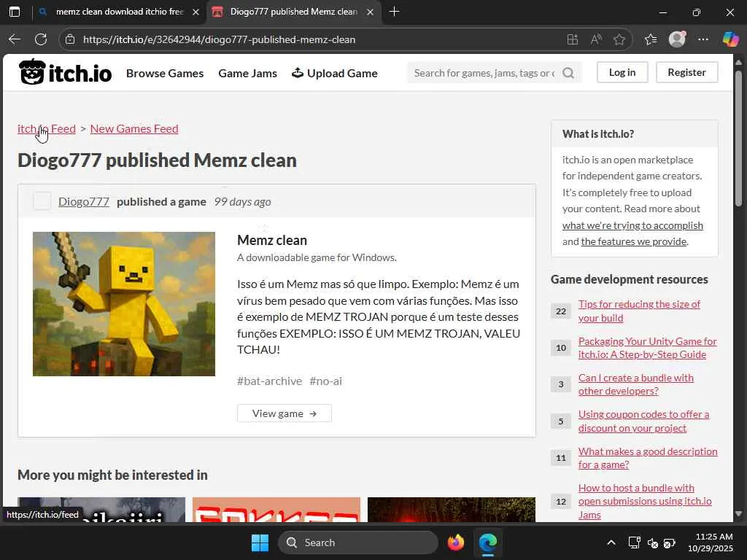
Task: Click the browser address bar URL
Action: point(219,39)
